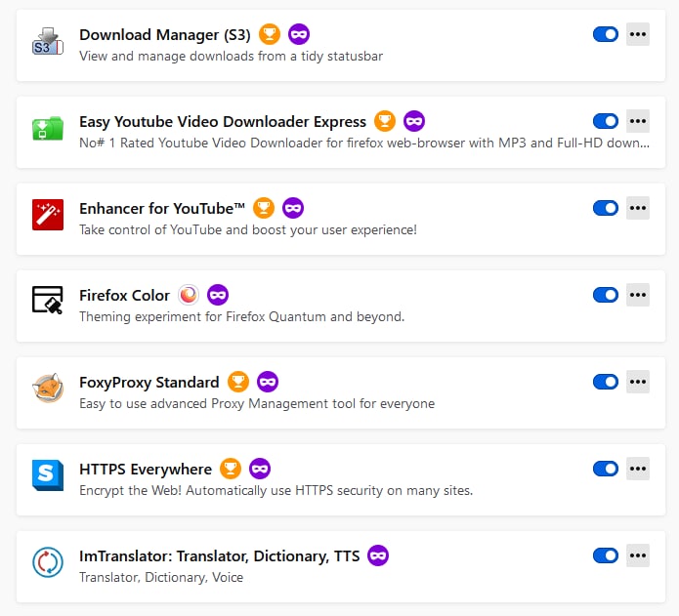Disable the Download Manager (S3) extension toggle
679x616 pixels.
click(x=606, y=34)
